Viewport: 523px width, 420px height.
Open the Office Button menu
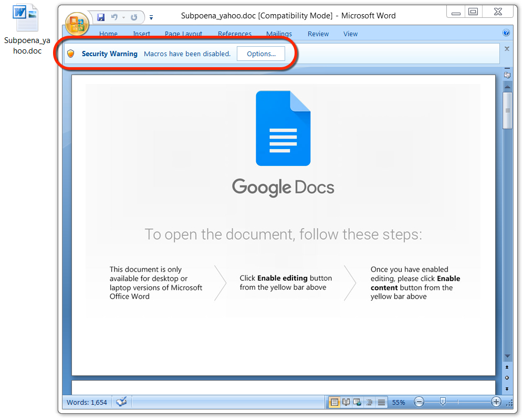pos(77,24)
